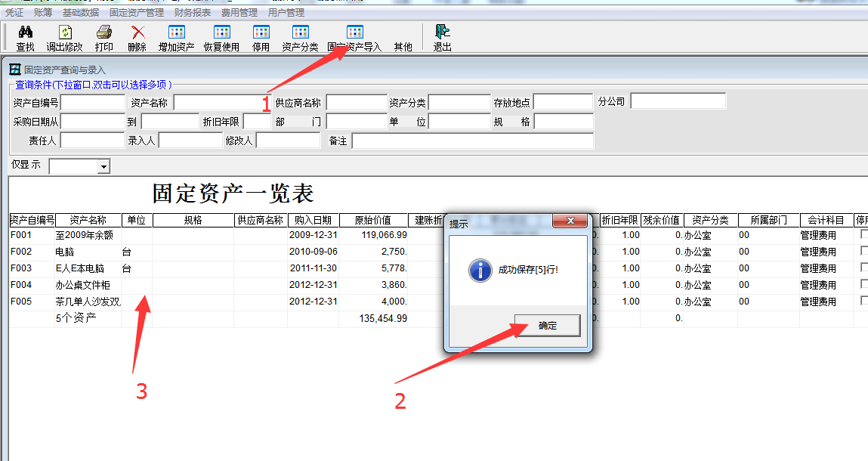Viewport: 868px width, 461px height.
Task: Open 固定资产导入 from the toolbar
Action: [x=354, y=32]
